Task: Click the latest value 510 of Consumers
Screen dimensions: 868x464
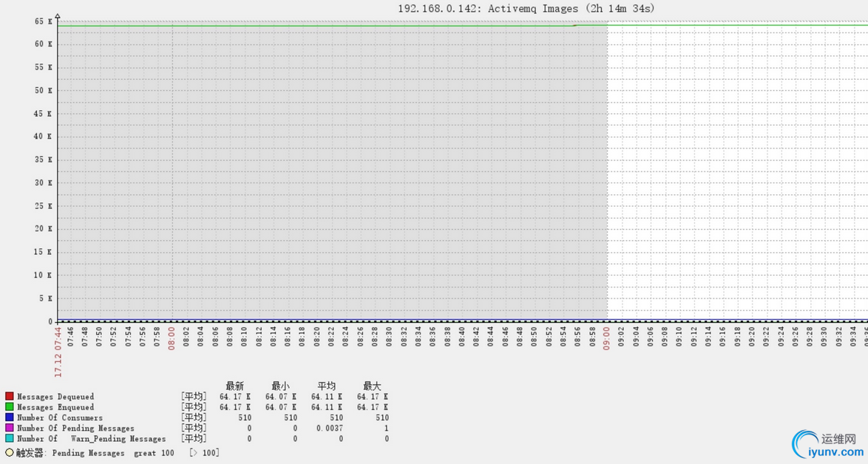Action: click(245, 417)
